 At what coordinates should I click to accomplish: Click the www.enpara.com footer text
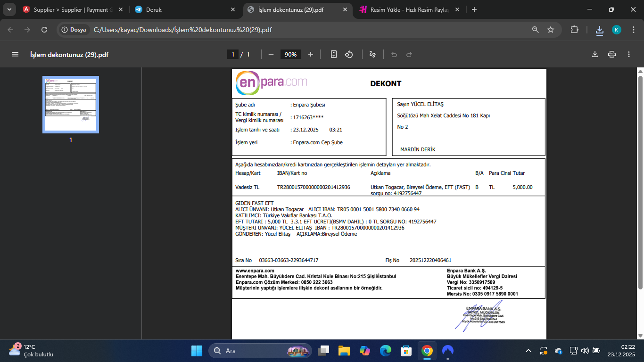(255, 271)
